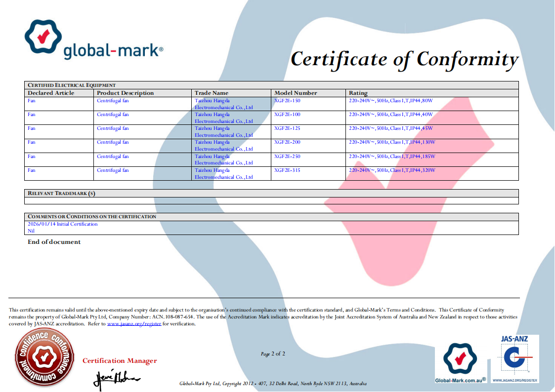Select model number XGF2E-150 cell
The height and width of the screenshot is (392, 555).
click(x=287, y=101)
